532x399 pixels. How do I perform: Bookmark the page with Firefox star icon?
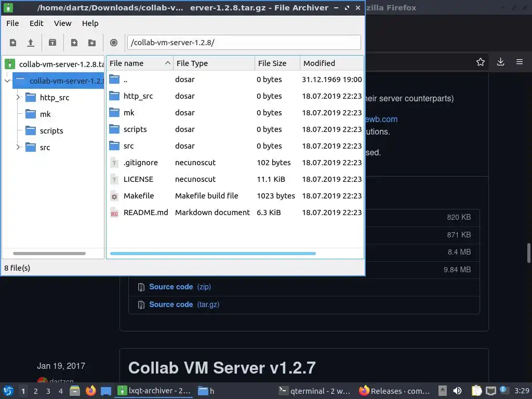(x=481, y=62)
